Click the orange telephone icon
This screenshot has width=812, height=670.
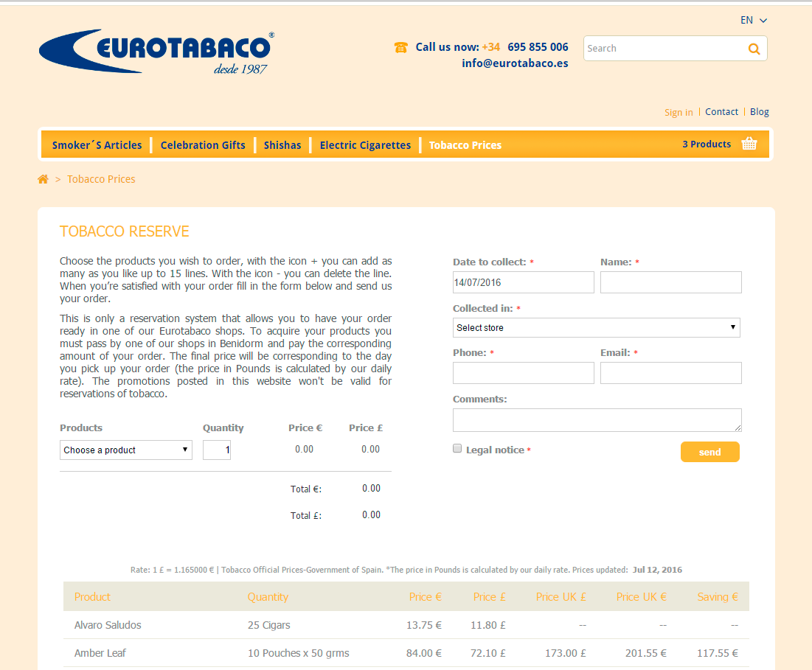click(400, 48)
